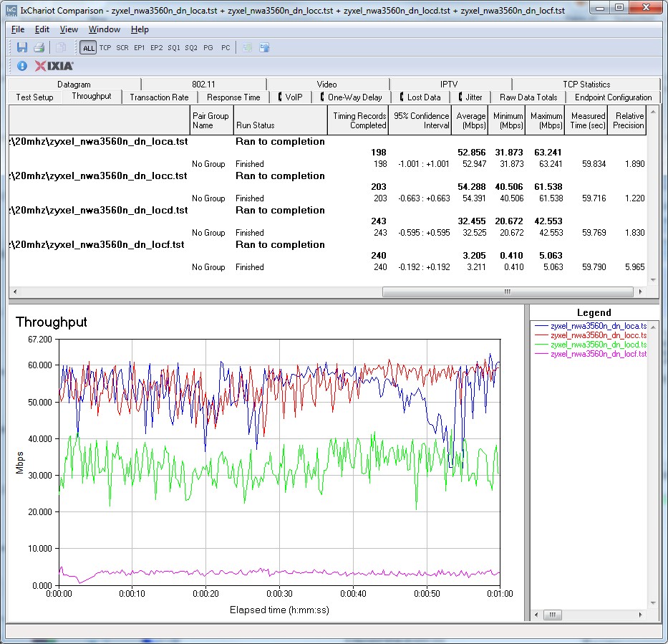This screenshot has height=644, width=668.
Task: Open the View menu
Action: tap(69, 29)
